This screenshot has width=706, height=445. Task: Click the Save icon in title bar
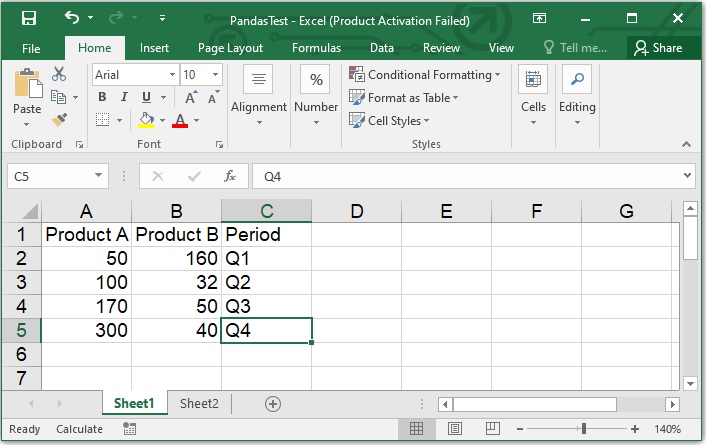point(28,18)
